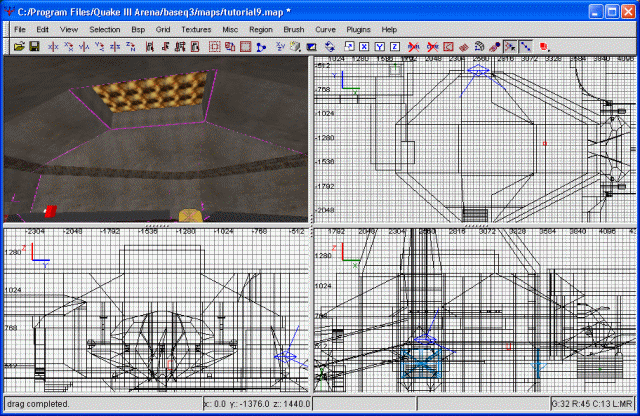Click the free rotation arrows icon
640x416 pixels.
click(x=330, y=47)
